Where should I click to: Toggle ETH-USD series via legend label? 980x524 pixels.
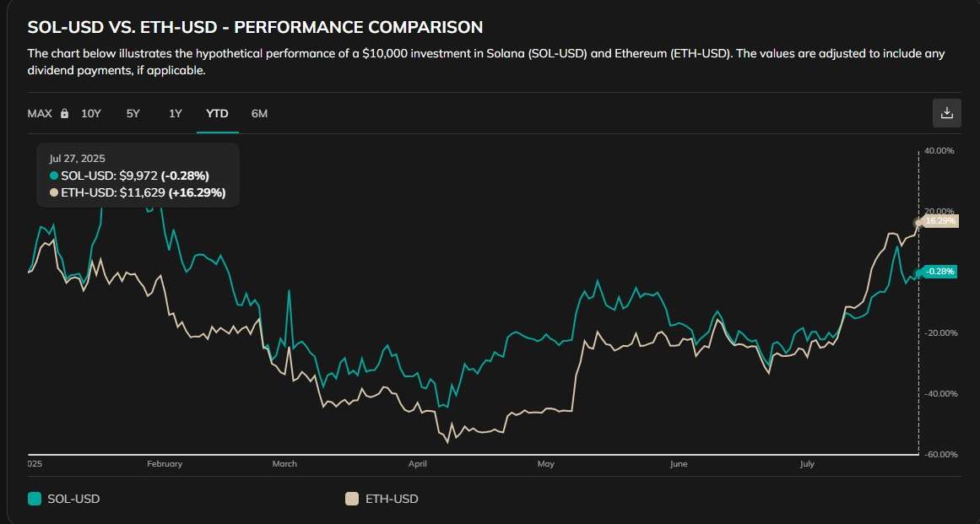click(391, 499)
